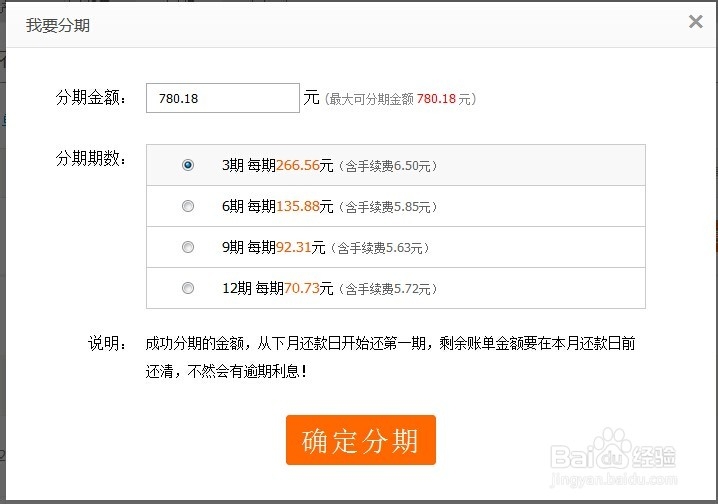Select the 6期 installment radio button
Screen dimensions: 718x504
point(188,206)
